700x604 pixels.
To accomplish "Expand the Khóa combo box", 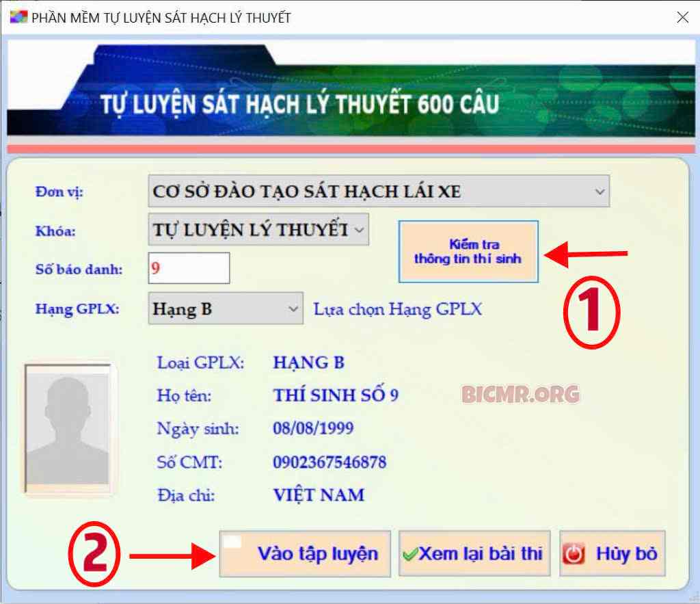I will click(x=258, y=230).
